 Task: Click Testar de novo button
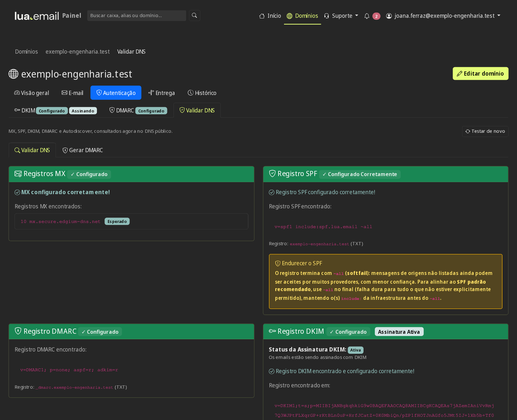485,131
